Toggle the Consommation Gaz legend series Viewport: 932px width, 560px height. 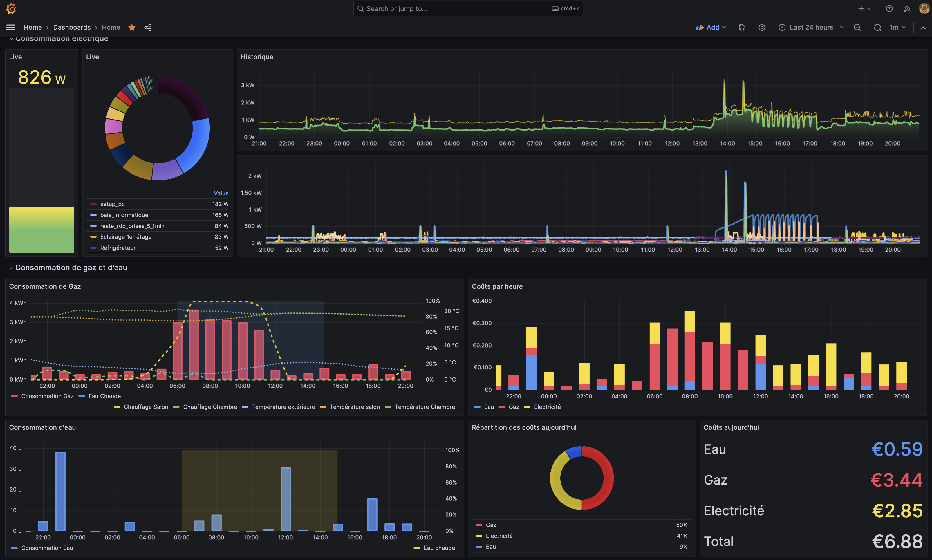point(47,396)
